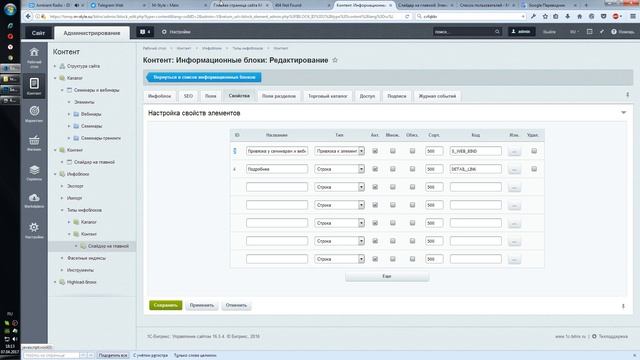Click the magnifier icon in admin search

(x=497, y=32)
